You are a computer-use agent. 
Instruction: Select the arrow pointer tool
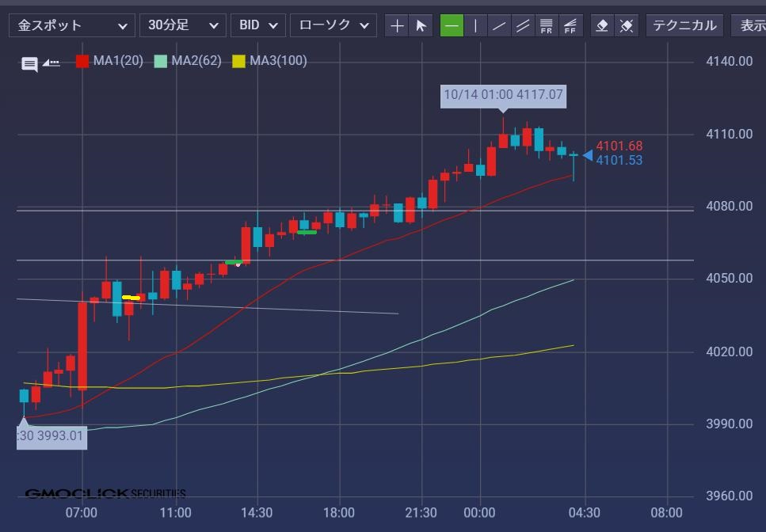pyautogui.click(x=421, y=25)
